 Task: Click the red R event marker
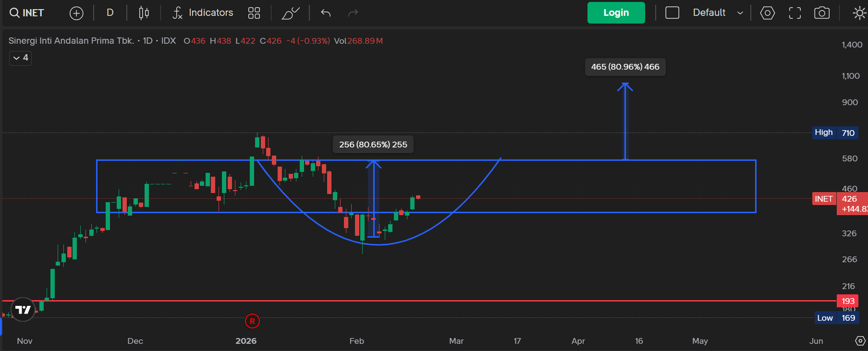[252, 321]
